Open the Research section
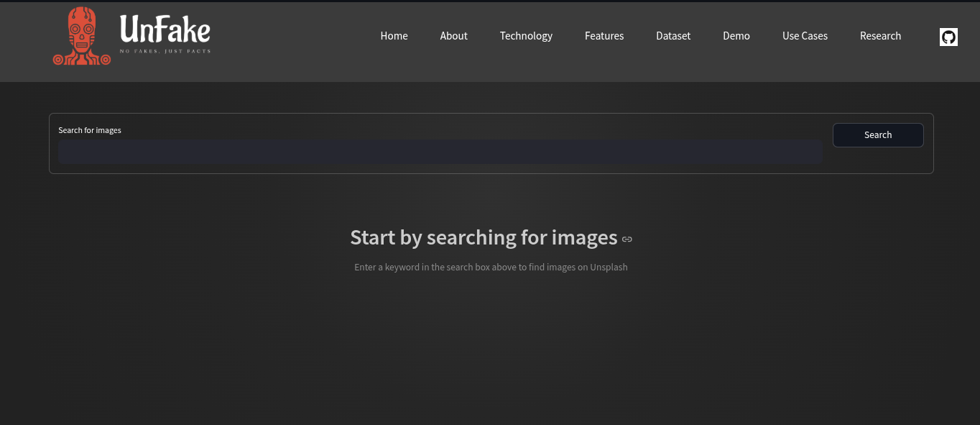Screen dimensions: 980x425 [880, 35]
